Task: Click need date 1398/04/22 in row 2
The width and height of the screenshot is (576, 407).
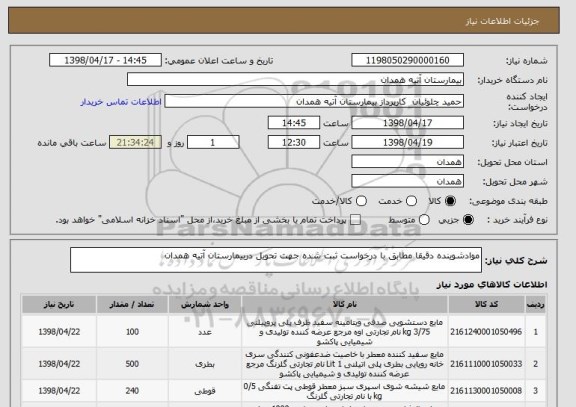Action: pos(59,364)
